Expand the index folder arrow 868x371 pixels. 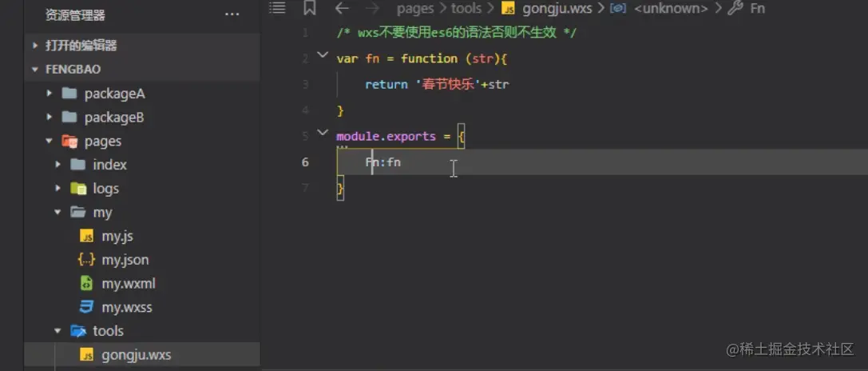click(x=58, y=165)
